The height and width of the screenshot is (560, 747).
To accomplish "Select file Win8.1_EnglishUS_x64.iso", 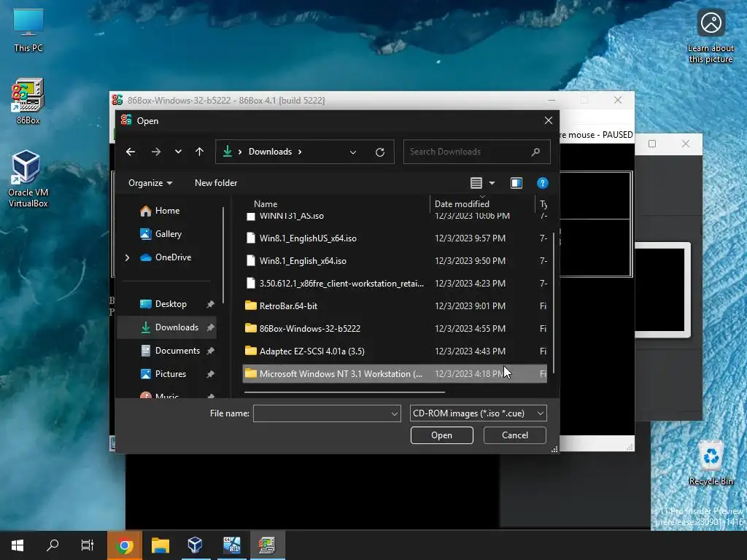I will pos(395,238).
